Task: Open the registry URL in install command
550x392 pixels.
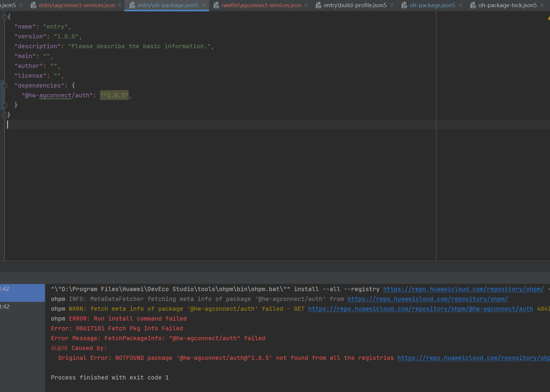Action: [x=463, y=289]
